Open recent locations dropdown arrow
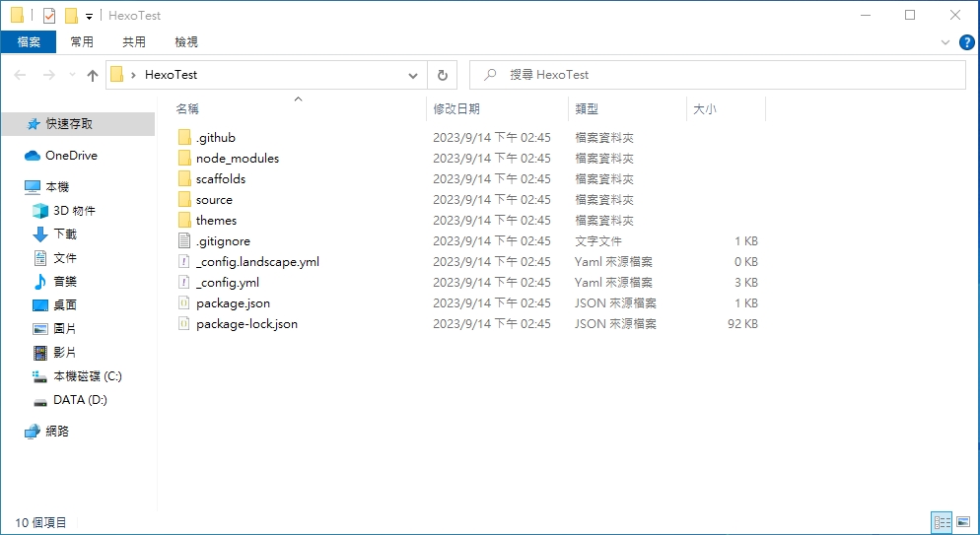 [72, 75]
